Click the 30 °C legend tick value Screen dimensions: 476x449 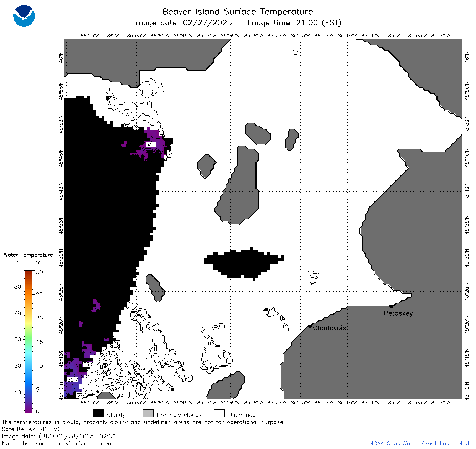(39, 272)
